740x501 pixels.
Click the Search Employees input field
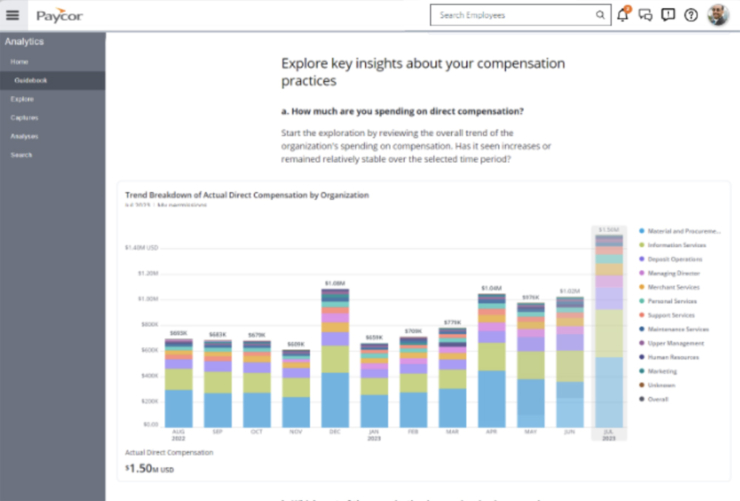pos(515,15)
